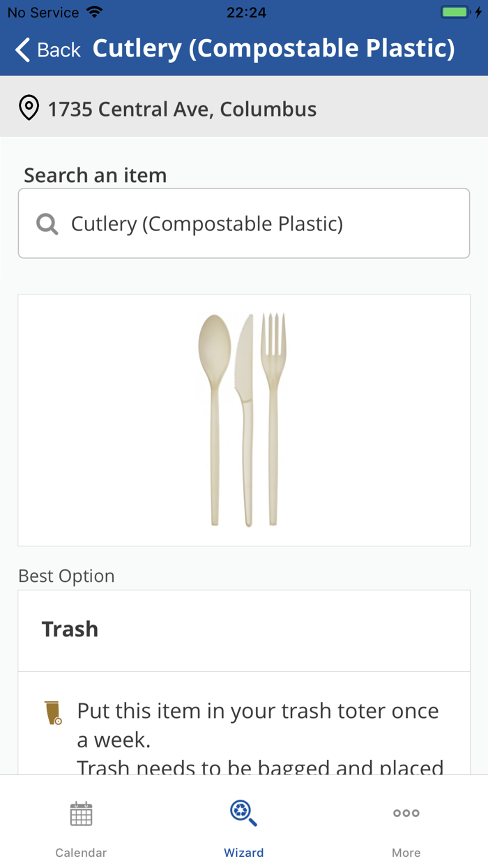Tap the back chevron arrow

pos(22,50)
